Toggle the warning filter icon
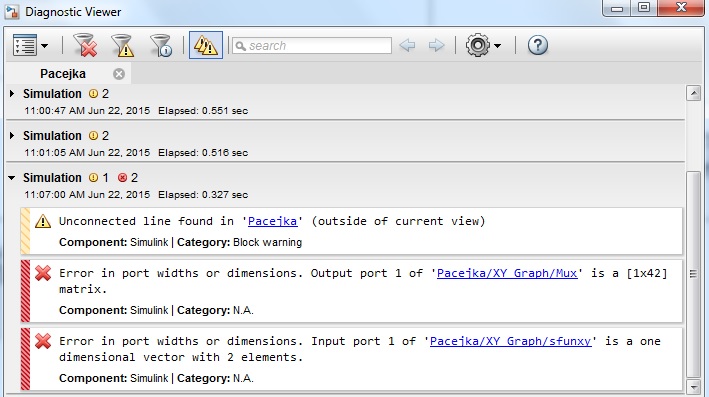The height and width of the screenshot is (397, 709). (123, 45)
